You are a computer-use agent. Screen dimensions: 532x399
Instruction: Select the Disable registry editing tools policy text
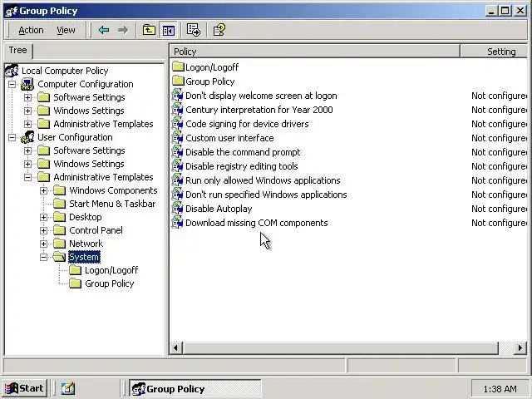coord(242,166)
